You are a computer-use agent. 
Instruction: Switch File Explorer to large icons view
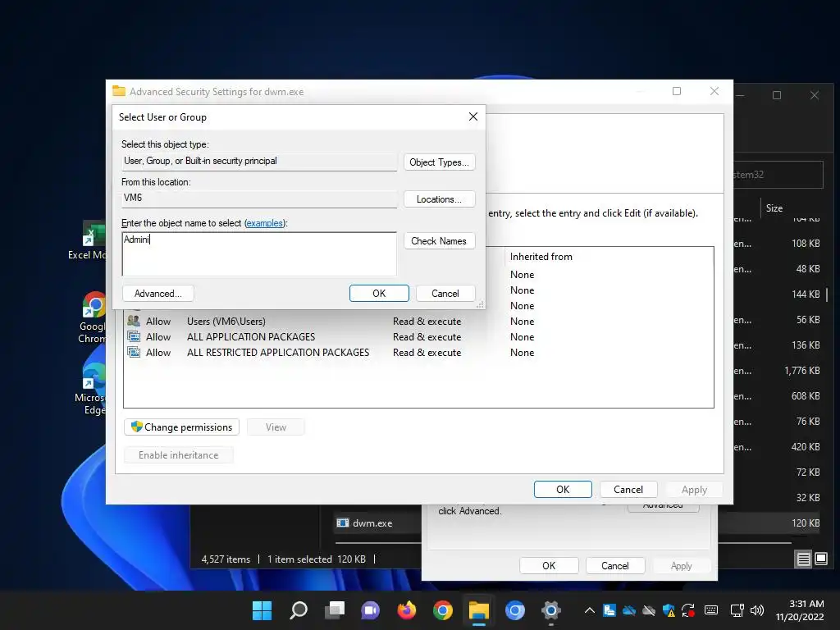tap(821, 559)
